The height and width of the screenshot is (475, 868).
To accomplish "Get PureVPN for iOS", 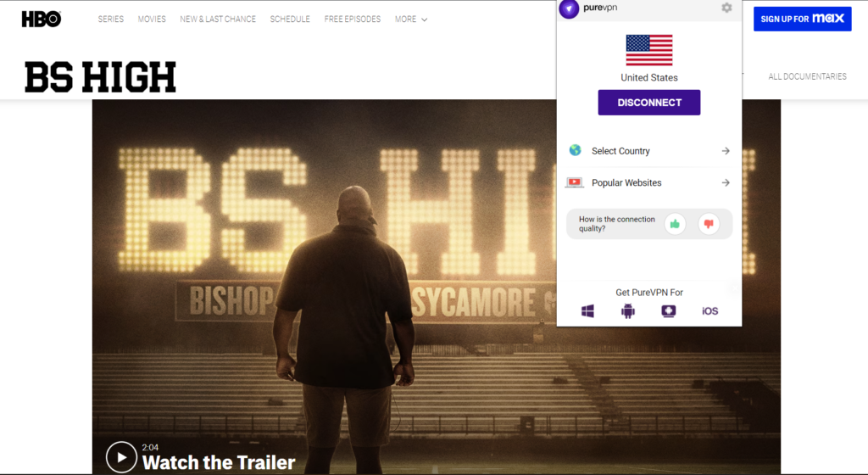I will [x=709, y=311].
